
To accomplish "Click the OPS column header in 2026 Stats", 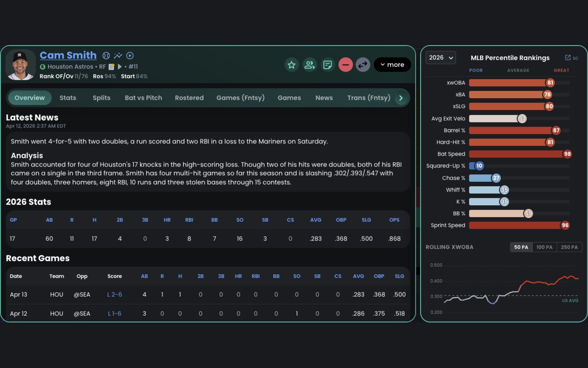I will point(395,220).
